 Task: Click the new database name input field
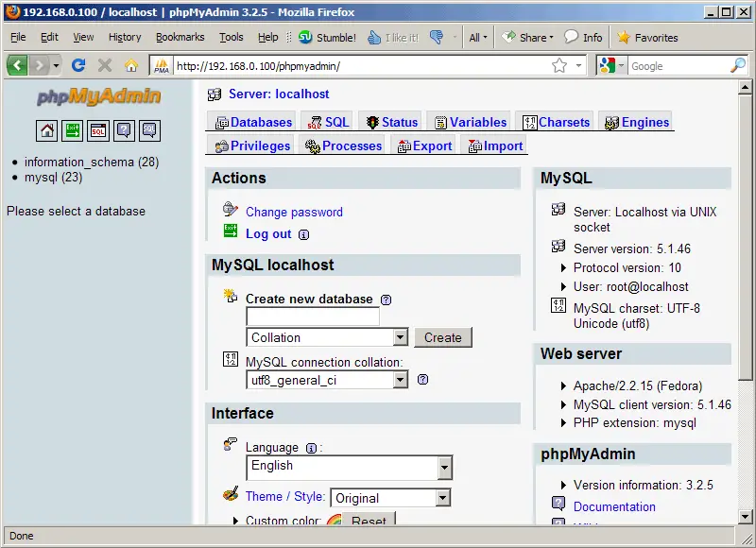pyautogui.click(x=313, y=317)
